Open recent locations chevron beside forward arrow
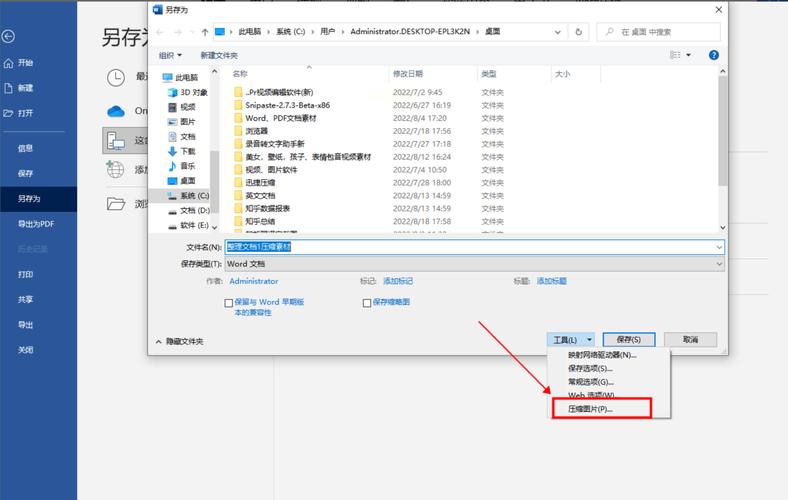Viewport: 788px width, 500px height. tap(192, 32)
